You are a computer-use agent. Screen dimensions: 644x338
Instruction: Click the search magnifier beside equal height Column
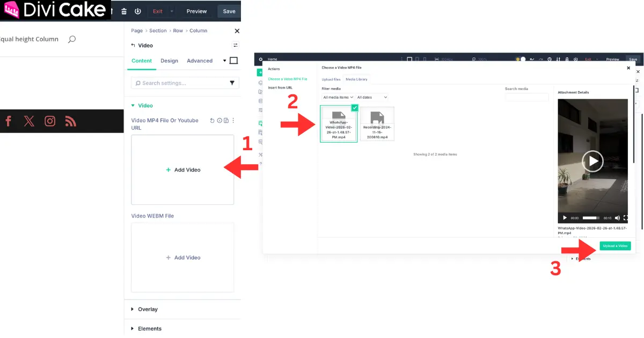pyautogui.click(x=72, y=39)
